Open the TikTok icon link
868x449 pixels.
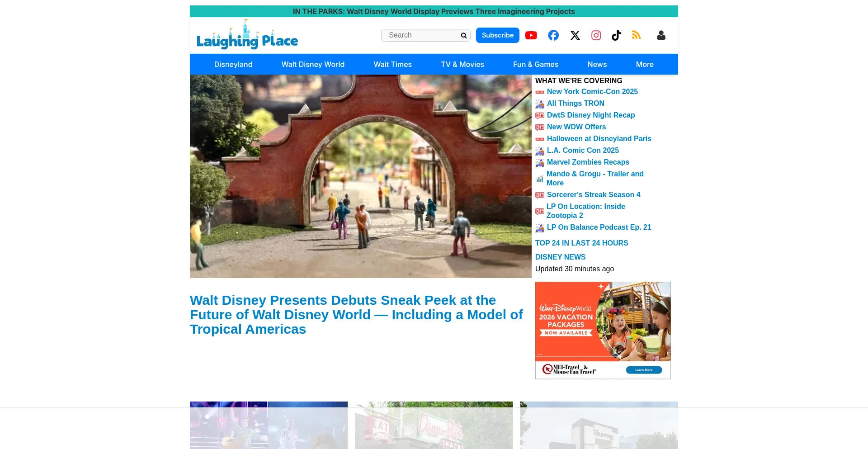[x=617, y=35]
